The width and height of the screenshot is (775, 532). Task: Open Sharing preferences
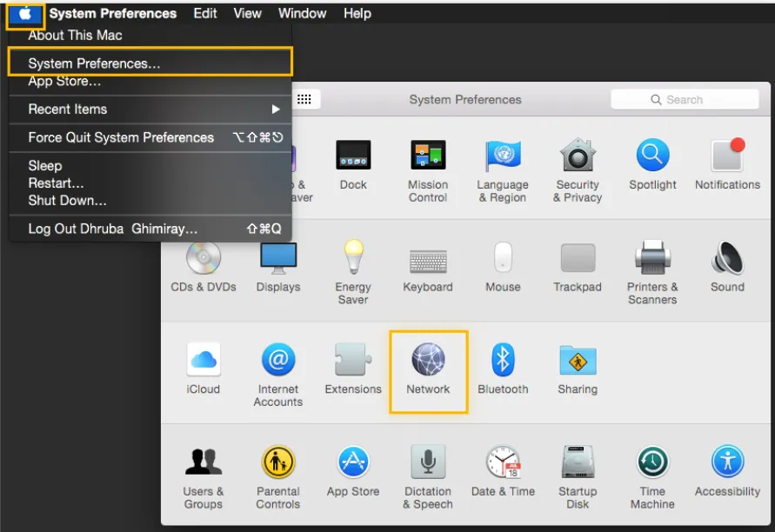pyautogui.click(x=578, y=369)
